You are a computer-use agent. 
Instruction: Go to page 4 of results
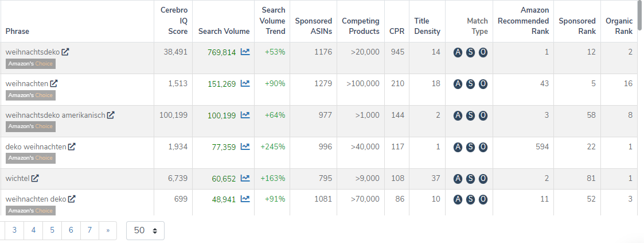tap(33, 230)
